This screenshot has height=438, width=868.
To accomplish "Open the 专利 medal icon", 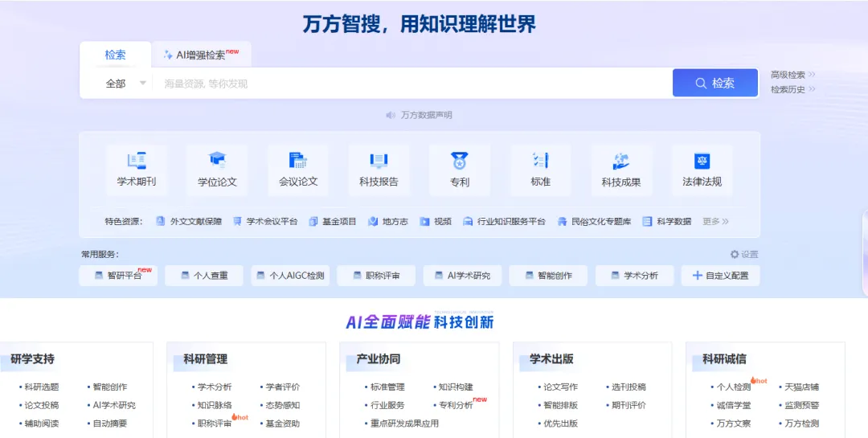I will coord(460,161).
